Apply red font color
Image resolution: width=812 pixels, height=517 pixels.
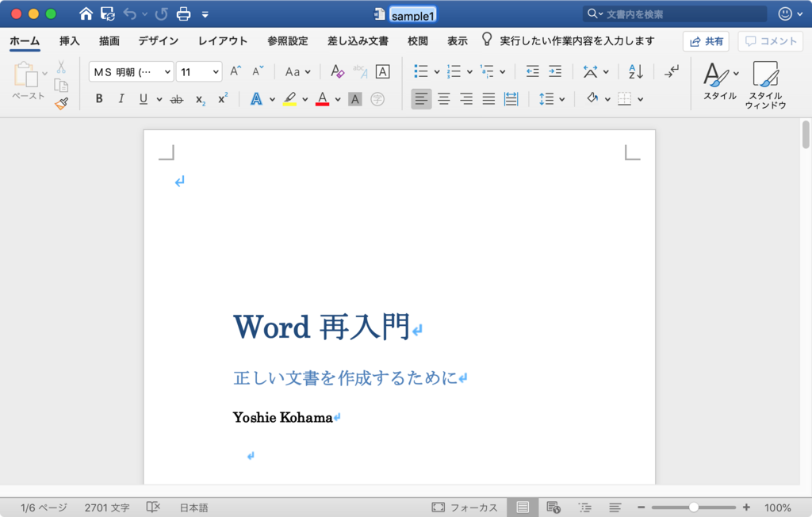click(x=322, y=99)
